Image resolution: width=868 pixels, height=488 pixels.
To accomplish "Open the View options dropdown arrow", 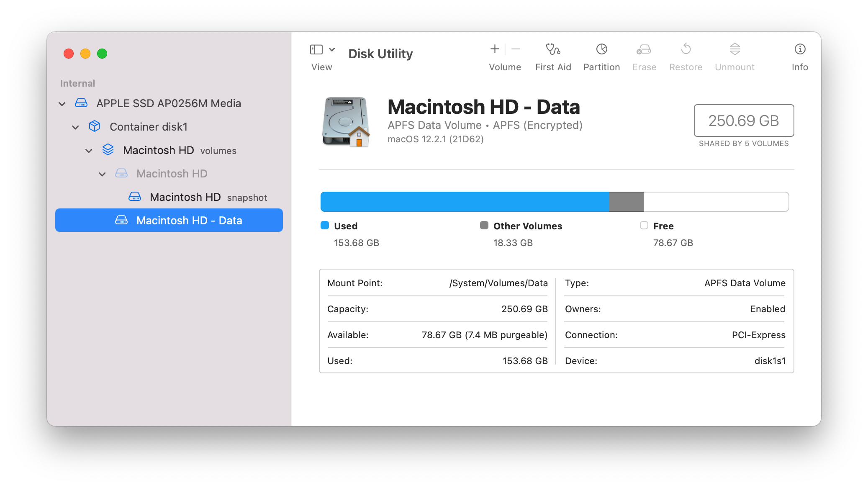I will [x=332, y=50].
